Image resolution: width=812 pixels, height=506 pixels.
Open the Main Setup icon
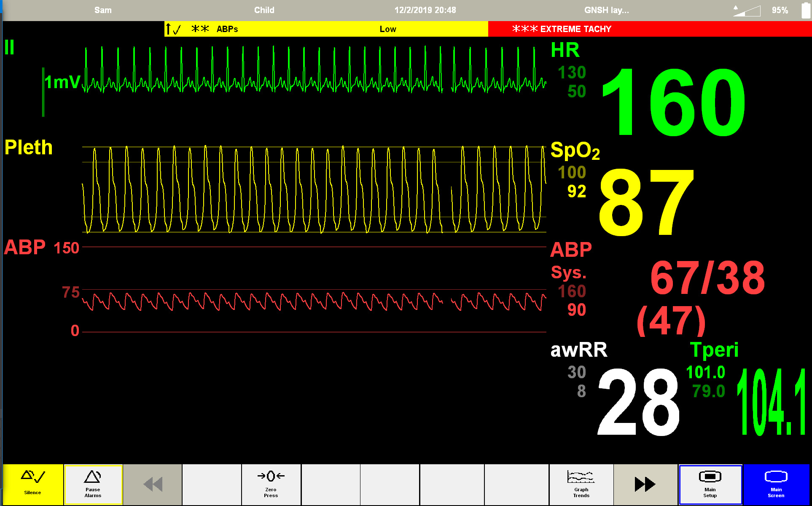[x=710, y=477]
